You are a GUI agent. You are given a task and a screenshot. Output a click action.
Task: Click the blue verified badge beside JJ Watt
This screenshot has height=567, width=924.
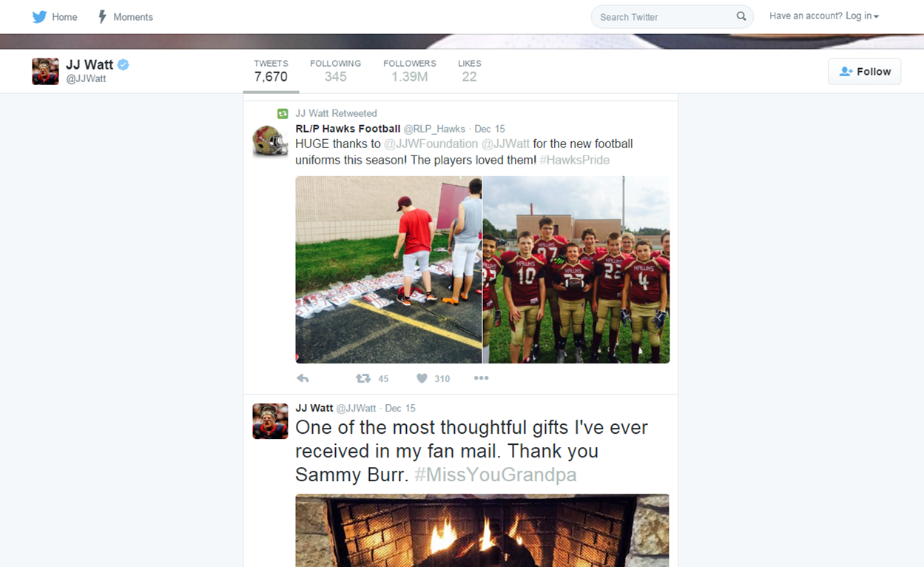tap(124, 64)
